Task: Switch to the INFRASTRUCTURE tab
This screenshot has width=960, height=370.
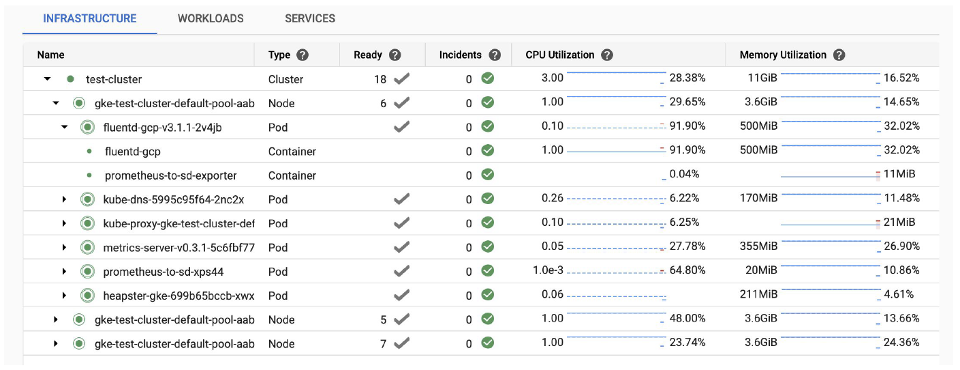Action: click(x=89, y=18)
